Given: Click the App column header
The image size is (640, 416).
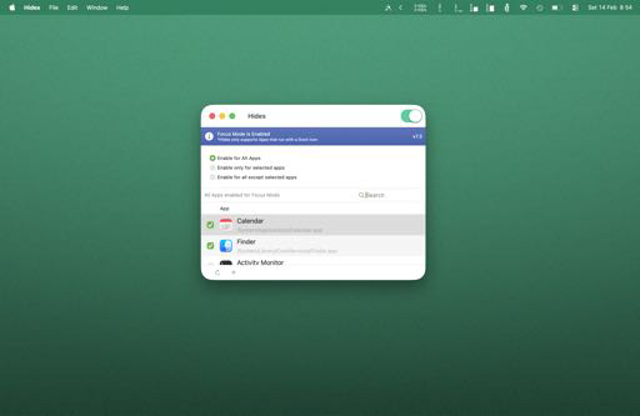Looking at the screenshot, I should coord(224,209).
